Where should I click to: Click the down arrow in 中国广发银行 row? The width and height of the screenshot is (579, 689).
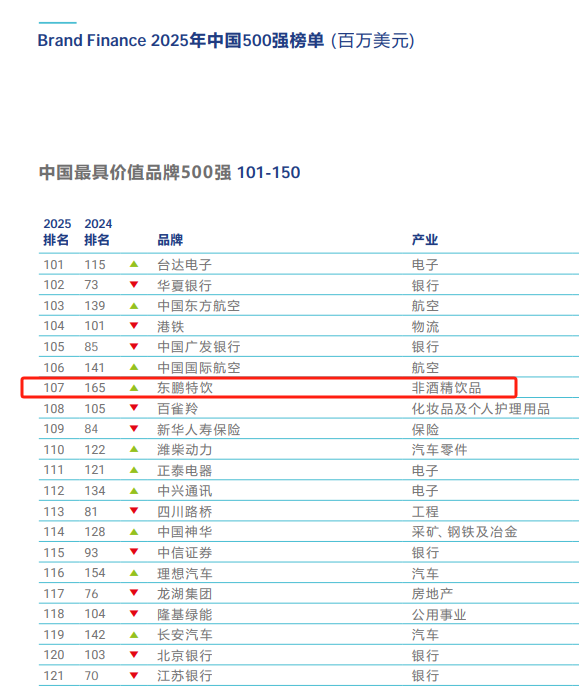point(134,346)
